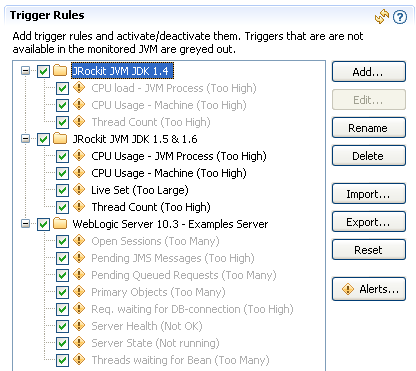Click warning icon beside CPU Usage - JVM Process
The height and width of the screenshot is (371, 416).
[x=79, y=156]
